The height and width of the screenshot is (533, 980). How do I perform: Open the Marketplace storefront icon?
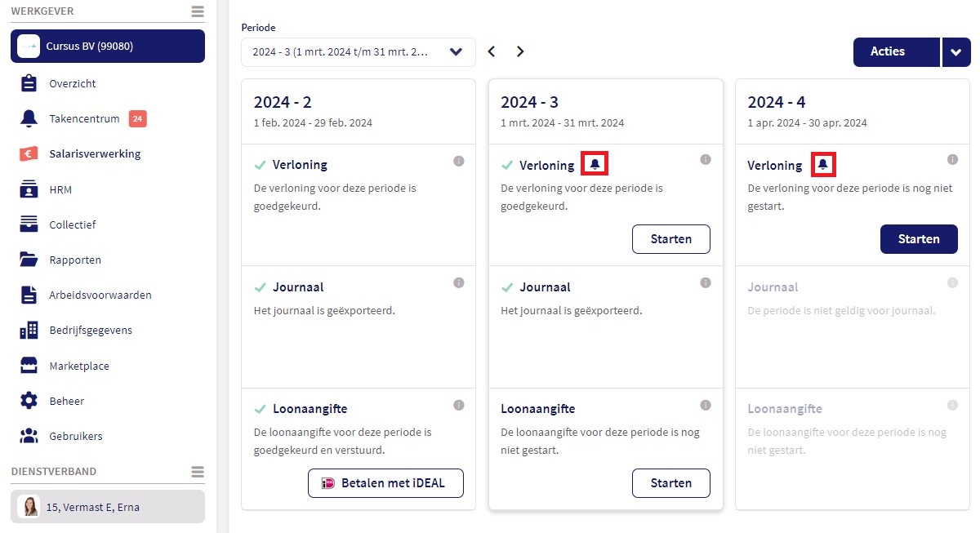[x=27, y=366]
